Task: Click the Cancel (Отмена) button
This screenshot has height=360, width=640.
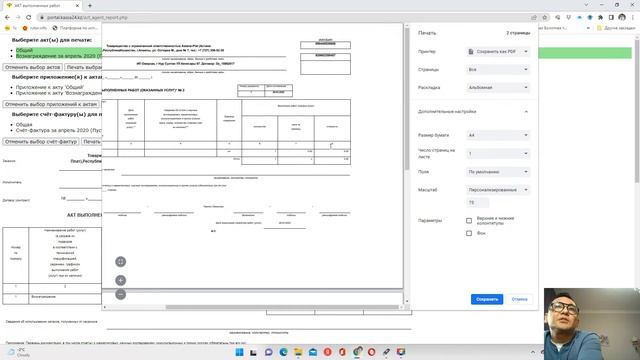Action: point(519,299)
